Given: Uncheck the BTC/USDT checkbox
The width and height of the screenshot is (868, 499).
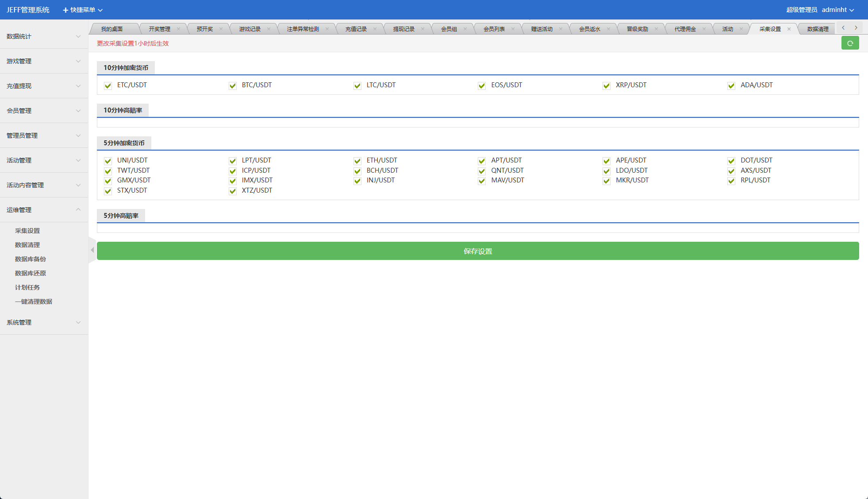Looking at the screenshot, I should [233, 85].
